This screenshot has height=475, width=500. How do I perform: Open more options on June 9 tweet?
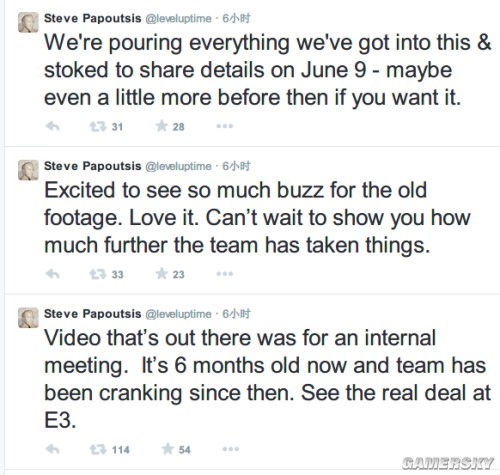click(225, 126)
